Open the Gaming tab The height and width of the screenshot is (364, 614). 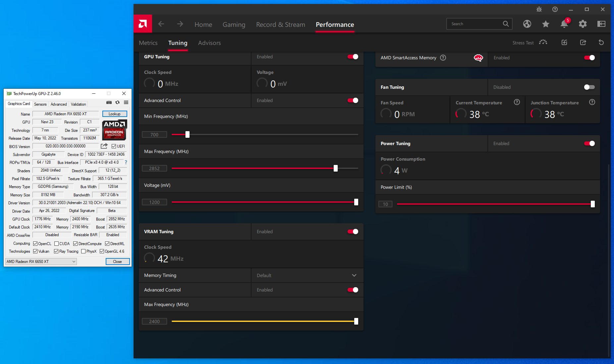[234, 25]
